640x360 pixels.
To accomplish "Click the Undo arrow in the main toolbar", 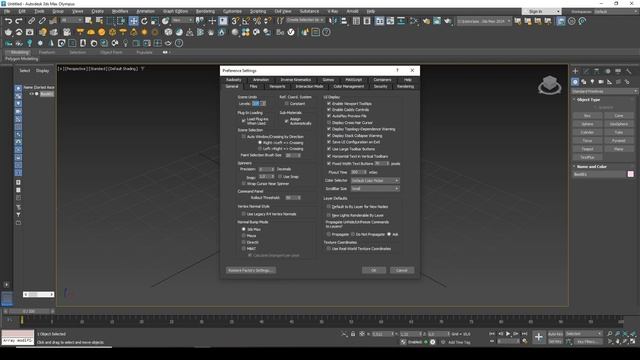I will (x=8, y=21).
